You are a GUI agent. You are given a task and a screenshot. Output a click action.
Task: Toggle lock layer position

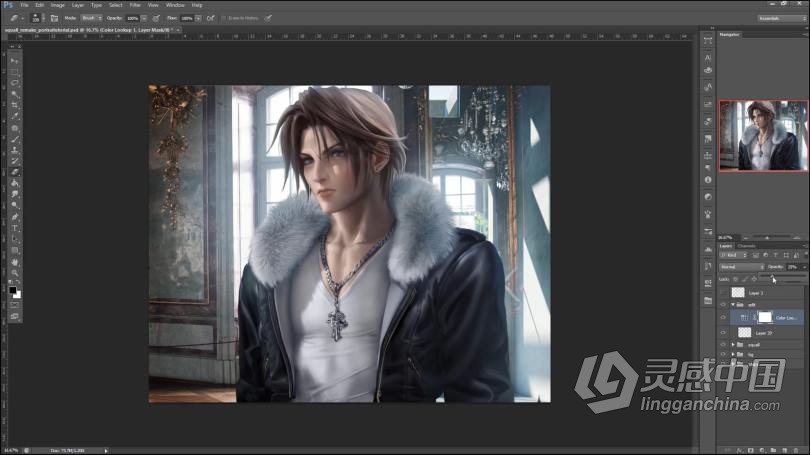point(754,279)
